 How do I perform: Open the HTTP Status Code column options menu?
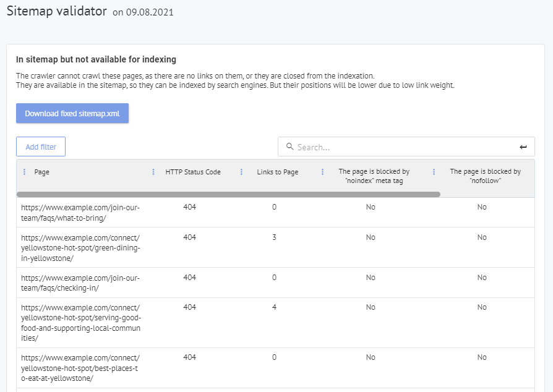153,172
